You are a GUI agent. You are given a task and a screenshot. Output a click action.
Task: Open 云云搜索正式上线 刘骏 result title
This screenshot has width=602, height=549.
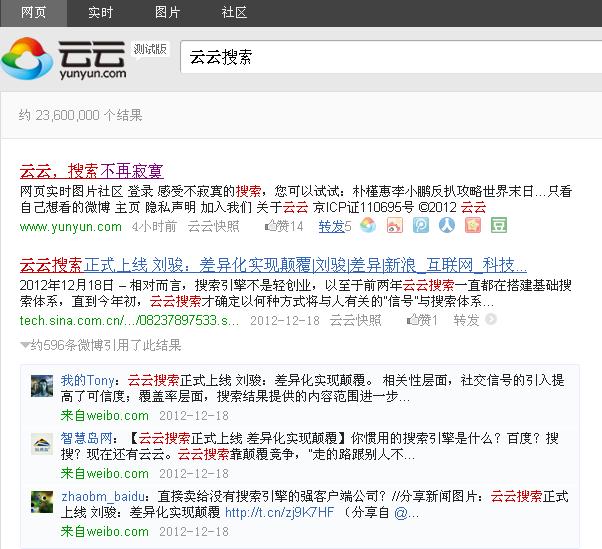273,265
